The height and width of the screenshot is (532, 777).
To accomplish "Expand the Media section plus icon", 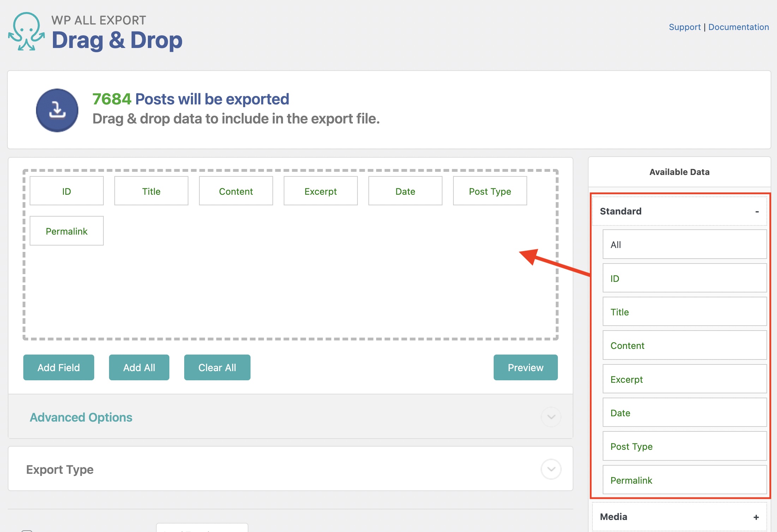I will (x=756, y=517).
